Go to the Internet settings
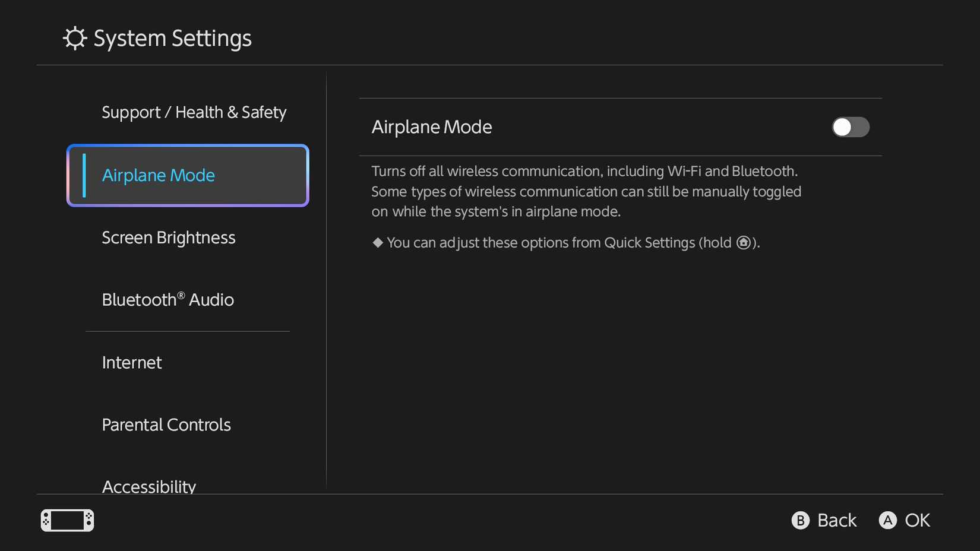Image resolution: width=980 pixels, height=551 pixels. coord(132,363)
